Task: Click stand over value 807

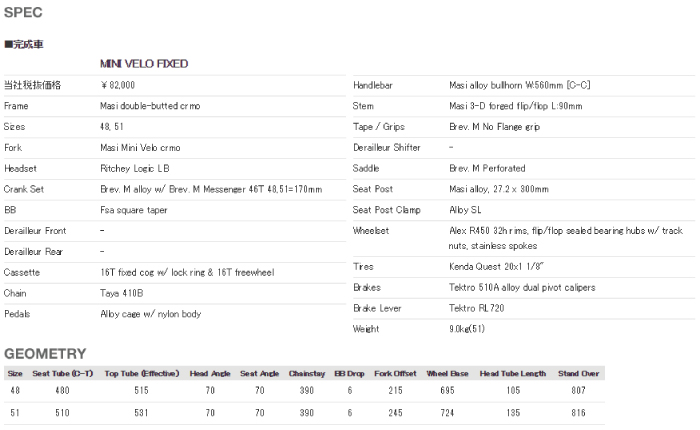Action: click(579, 391)
